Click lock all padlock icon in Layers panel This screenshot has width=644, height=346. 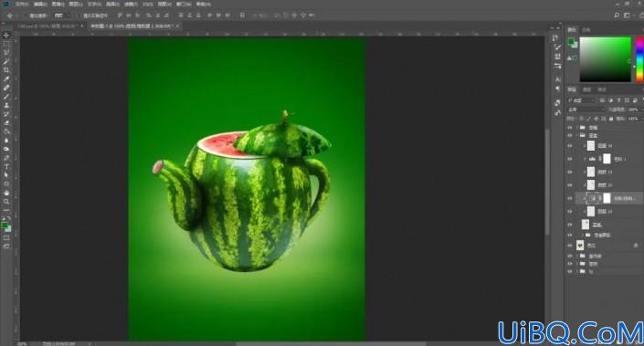[x=611, y=119]
